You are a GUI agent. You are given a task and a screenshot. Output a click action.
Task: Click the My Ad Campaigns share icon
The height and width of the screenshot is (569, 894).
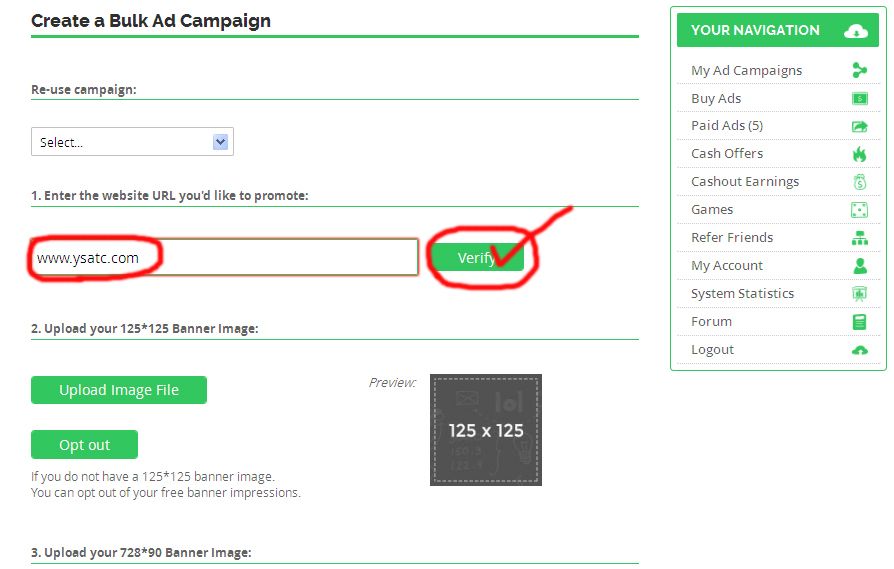[x=859, y=70]
